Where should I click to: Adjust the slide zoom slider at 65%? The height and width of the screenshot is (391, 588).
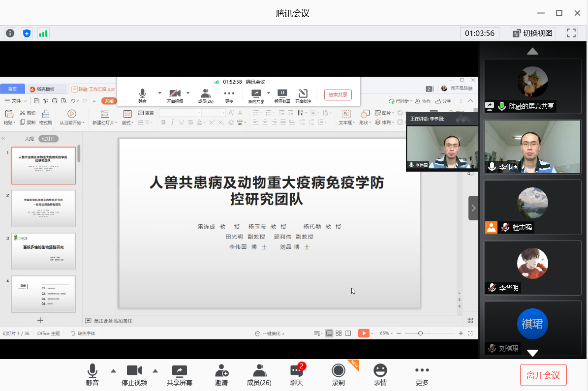tap(420, 333)
